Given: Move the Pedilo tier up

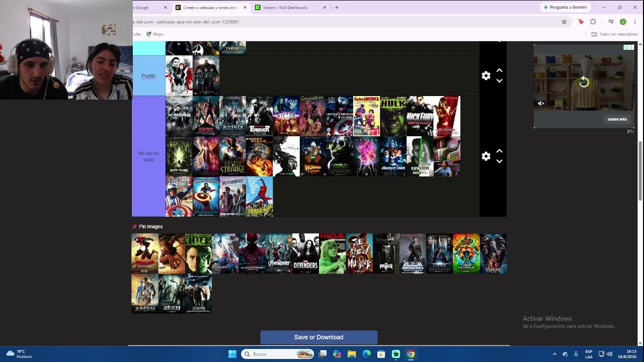Looking at the screenshot, I should pos(500,70).
